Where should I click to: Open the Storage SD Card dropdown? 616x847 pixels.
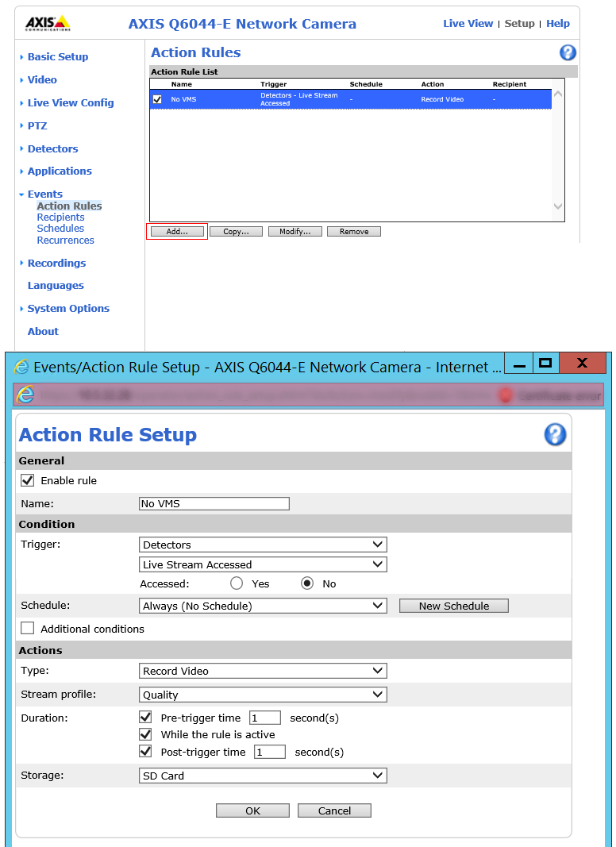point(263,776)
